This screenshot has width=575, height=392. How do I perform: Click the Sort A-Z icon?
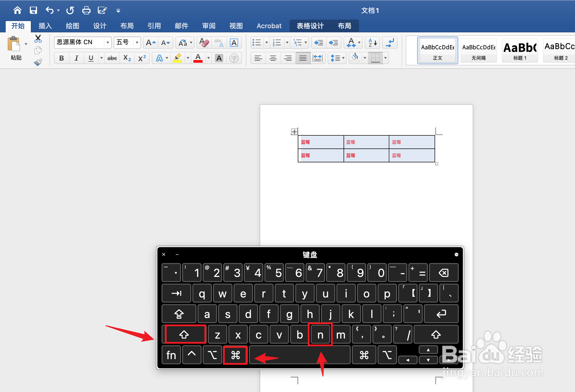click(373, 43)
